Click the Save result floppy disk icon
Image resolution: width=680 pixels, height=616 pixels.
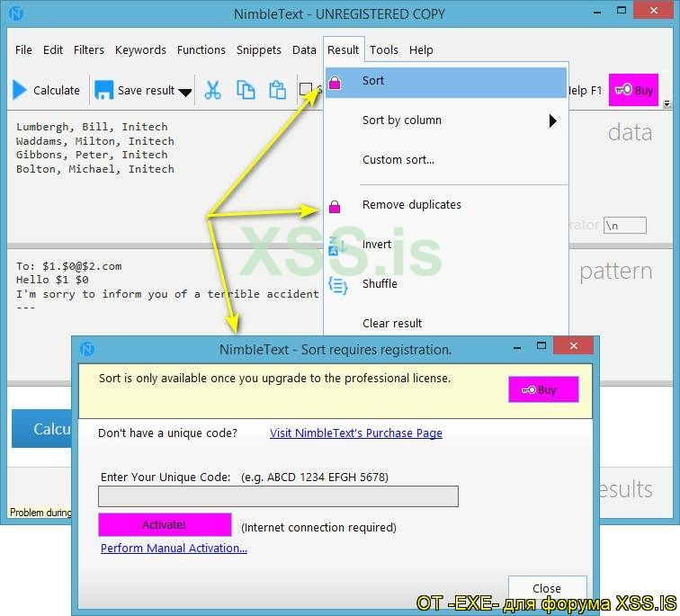pos(103,90)
